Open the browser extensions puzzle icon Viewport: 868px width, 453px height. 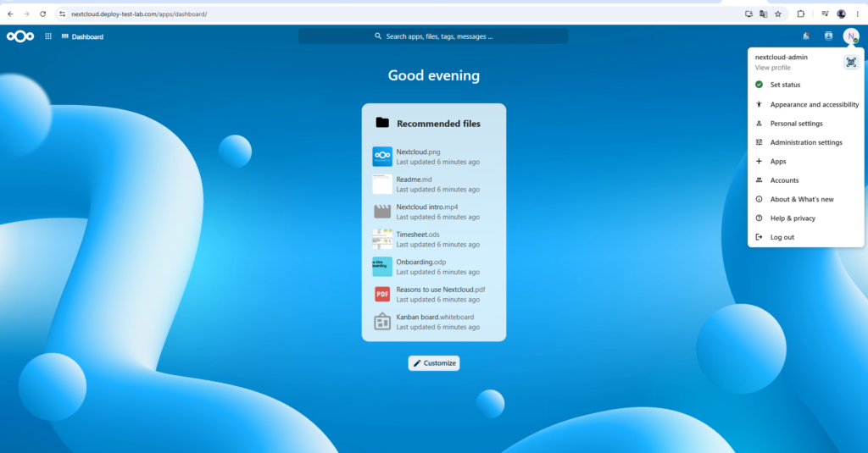[x=800, y=14]
